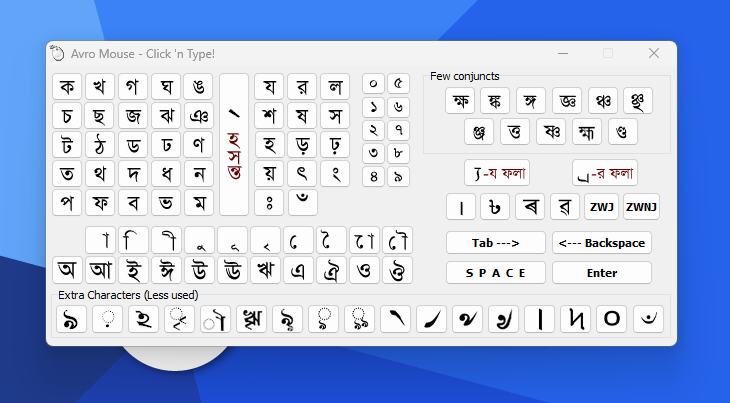Click the ঃ visarga key
The width and height of the screenshot is (730, 403).
[269, 202]
